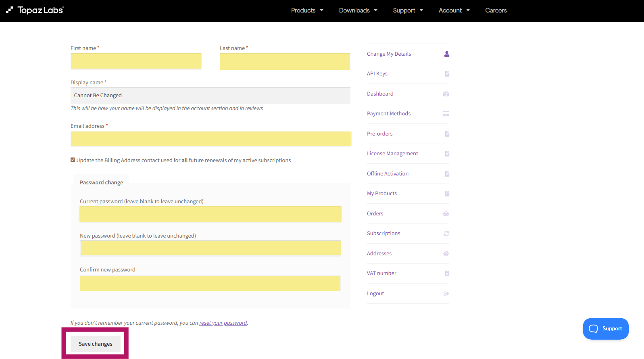Focus the Email address field
This screenshot has width=644, height=359.
click(x=211, y=139)
